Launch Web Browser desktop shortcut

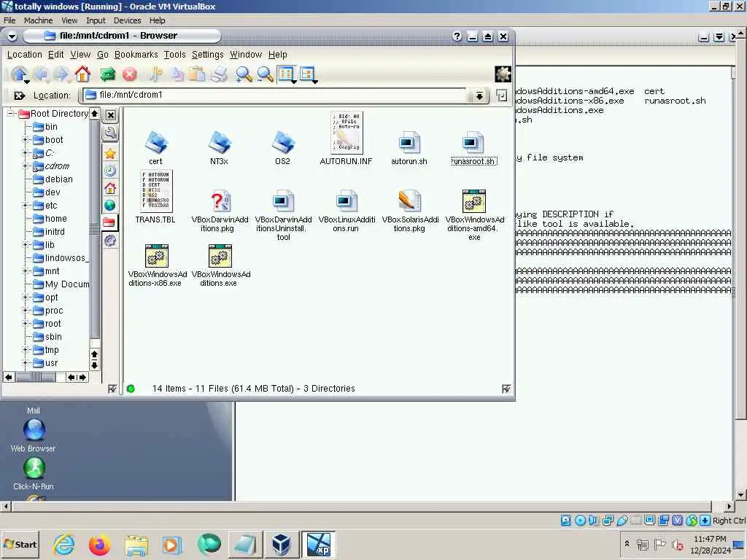tap(34, 435)
